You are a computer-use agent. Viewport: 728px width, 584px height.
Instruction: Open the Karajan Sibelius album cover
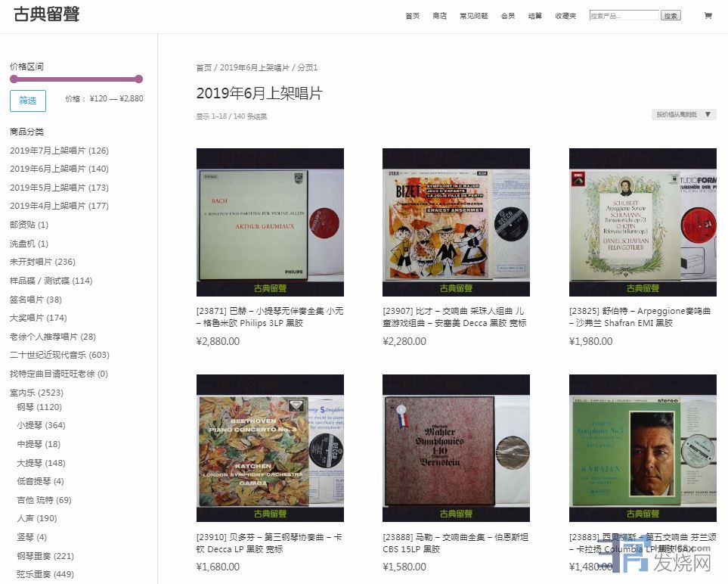click(x=643, y=448)
